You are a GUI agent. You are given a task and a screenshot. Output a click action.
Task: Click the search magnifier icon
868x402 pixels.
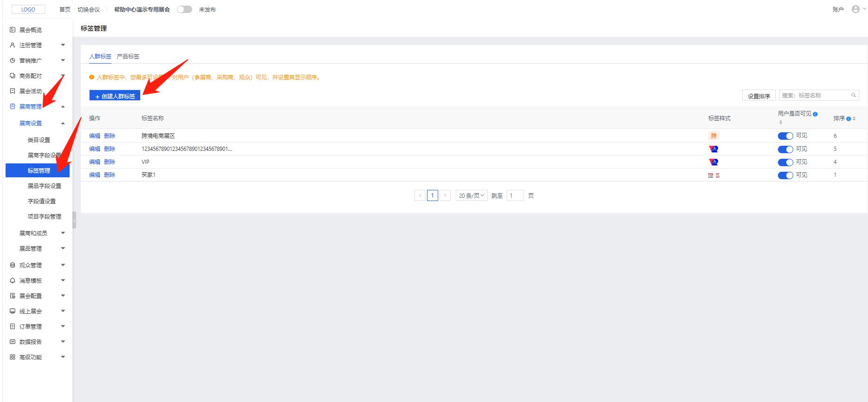pos(853,95)
